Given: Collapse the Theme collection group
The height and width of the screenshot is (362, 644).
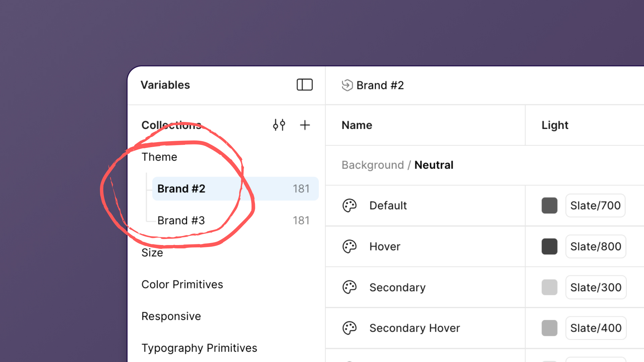Looking at the screenshot, I should (159, 157).
